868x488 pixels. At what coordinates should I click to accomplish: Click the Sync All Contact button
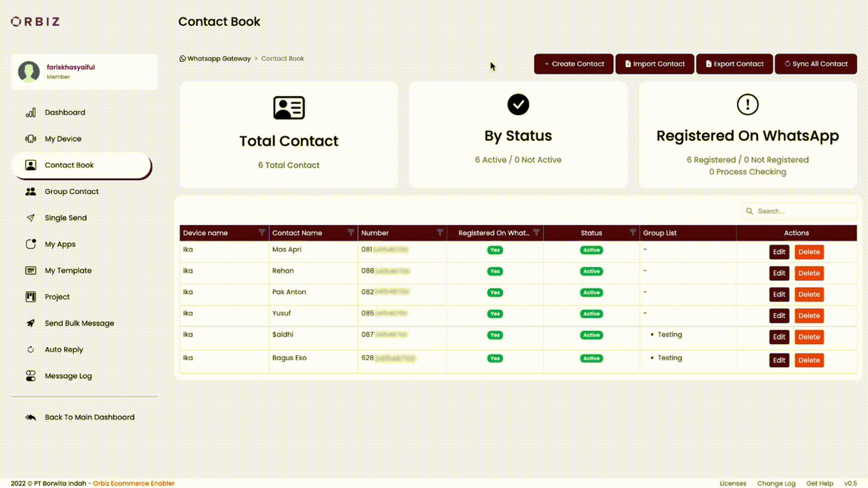pyautogui.click(x=816, y=64)
